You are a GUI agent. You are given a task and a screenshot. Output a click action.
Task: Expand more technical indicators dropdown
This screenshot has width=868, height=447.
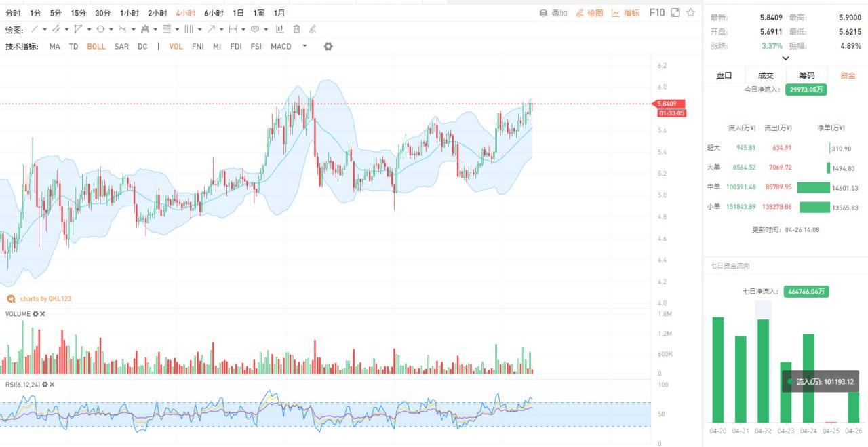pos(304,46)
